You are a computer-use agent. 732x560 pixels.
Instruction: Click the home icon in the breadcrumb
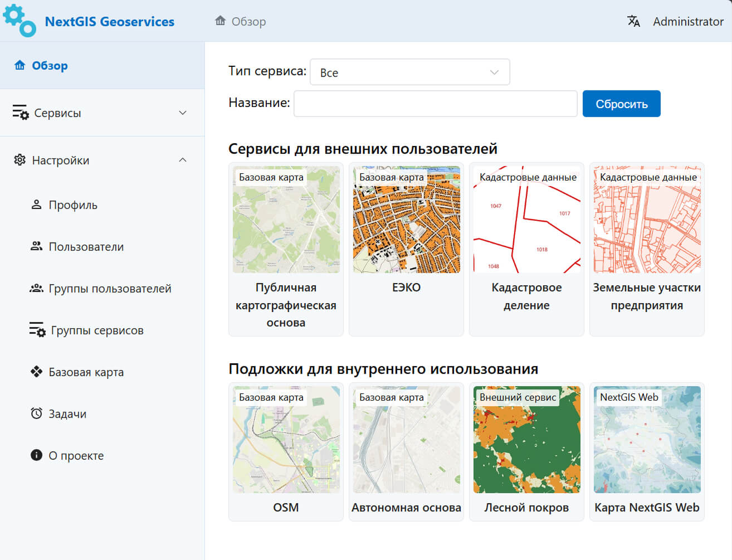click(221, 21)
